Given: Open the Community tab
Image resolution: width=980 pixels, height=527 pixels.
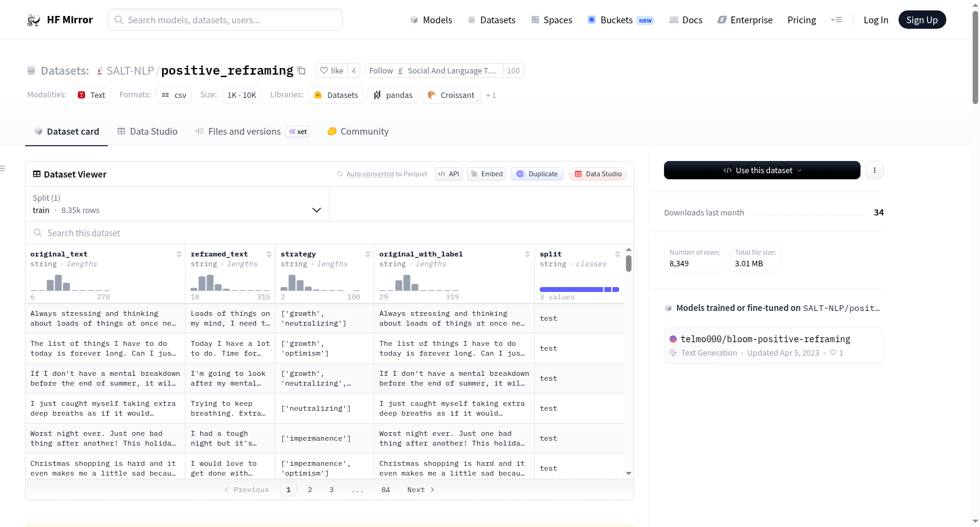Looking at the screenshot, I should [358, 132].
